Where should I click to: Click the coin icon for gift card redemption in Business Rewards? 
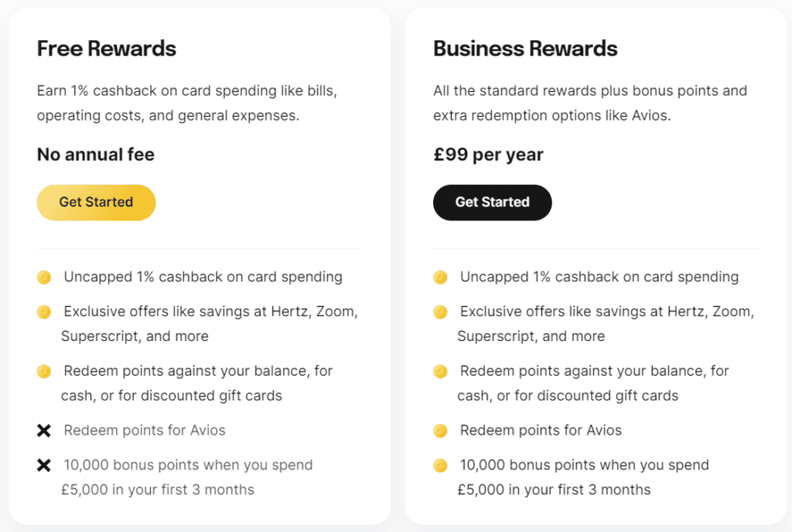tap(440, 371)
